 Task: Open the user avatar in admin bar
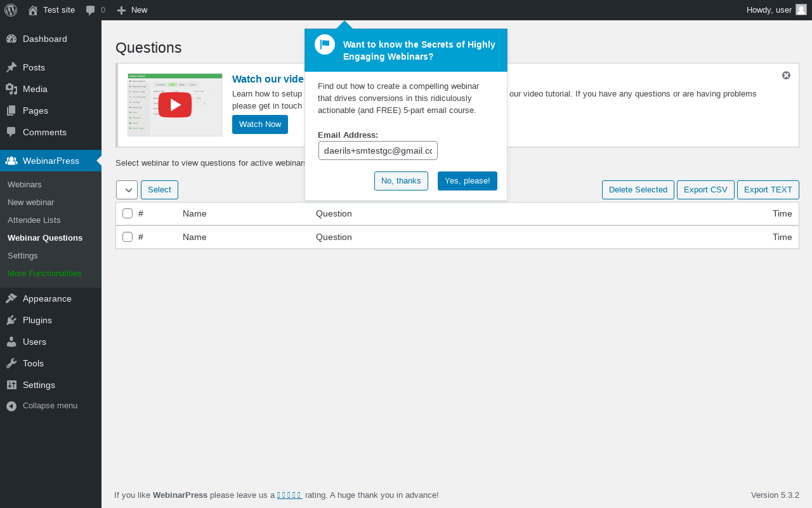pos(801,10)
